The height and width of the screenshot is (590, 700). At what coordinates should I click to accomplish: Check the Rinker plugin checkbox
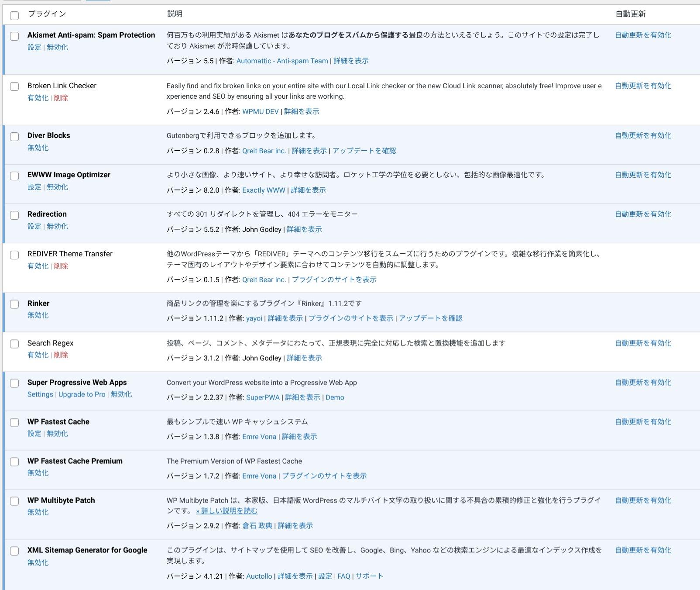pos(14,304)
